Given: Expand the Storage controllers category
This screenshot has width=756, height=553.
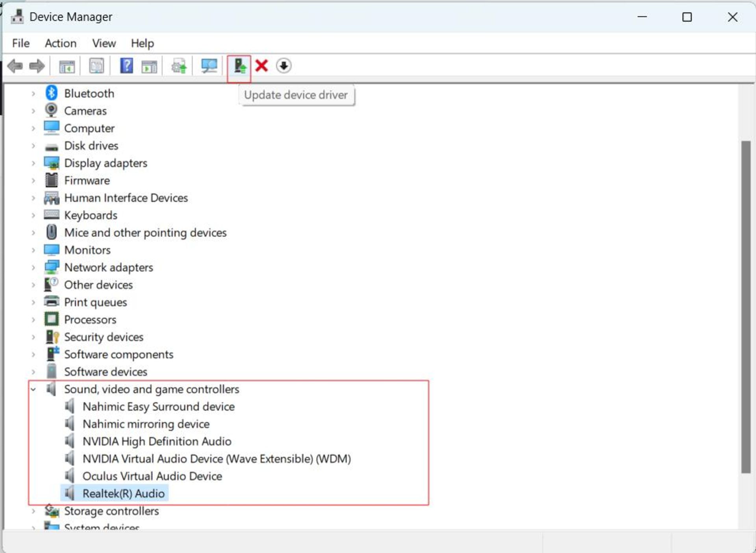Looking at the screenshot, I should point(33,511).
